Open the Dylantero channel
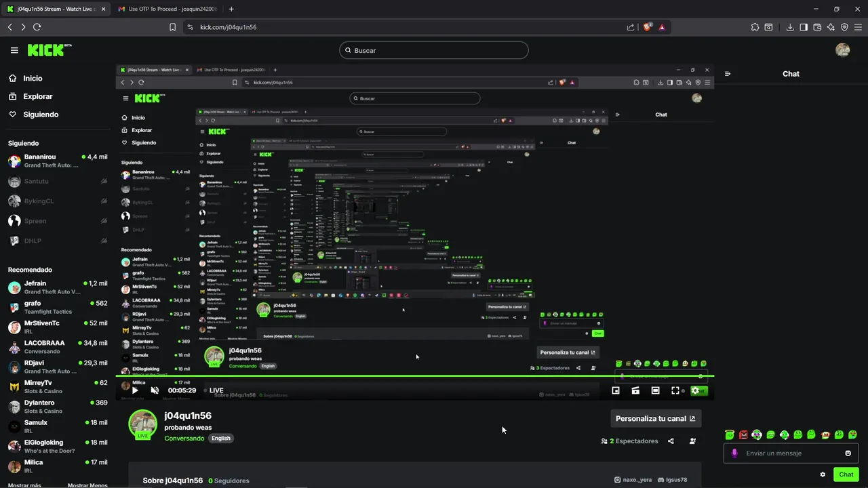868x488 pixels. (x=58, y=407)
